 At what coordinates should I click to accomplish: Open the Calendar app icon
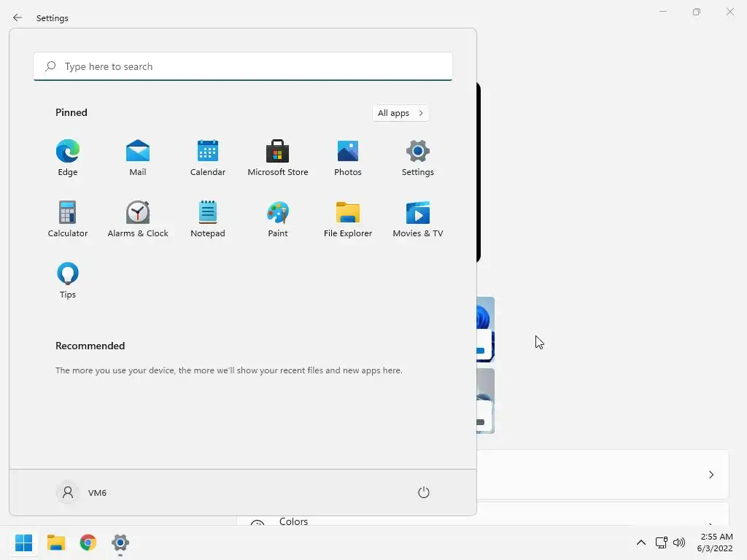pos(208,158)
